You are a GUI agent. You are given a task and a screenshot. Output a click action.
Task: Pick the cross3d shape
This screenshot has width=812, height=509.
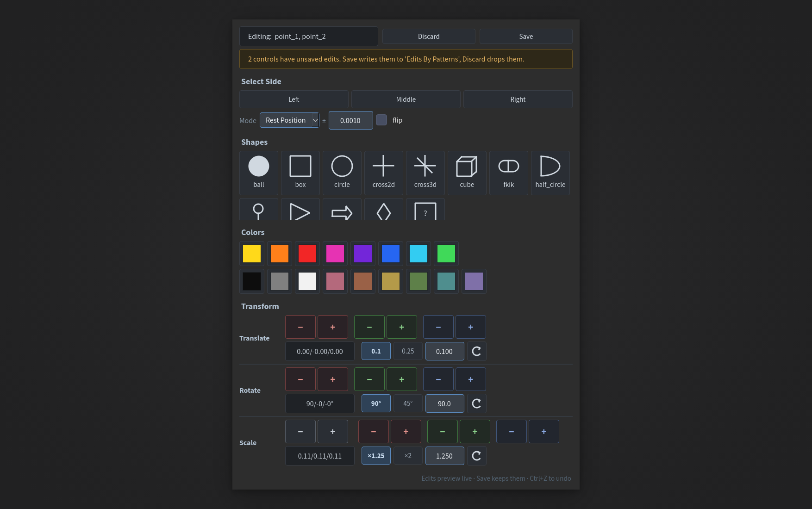(425, 173)
